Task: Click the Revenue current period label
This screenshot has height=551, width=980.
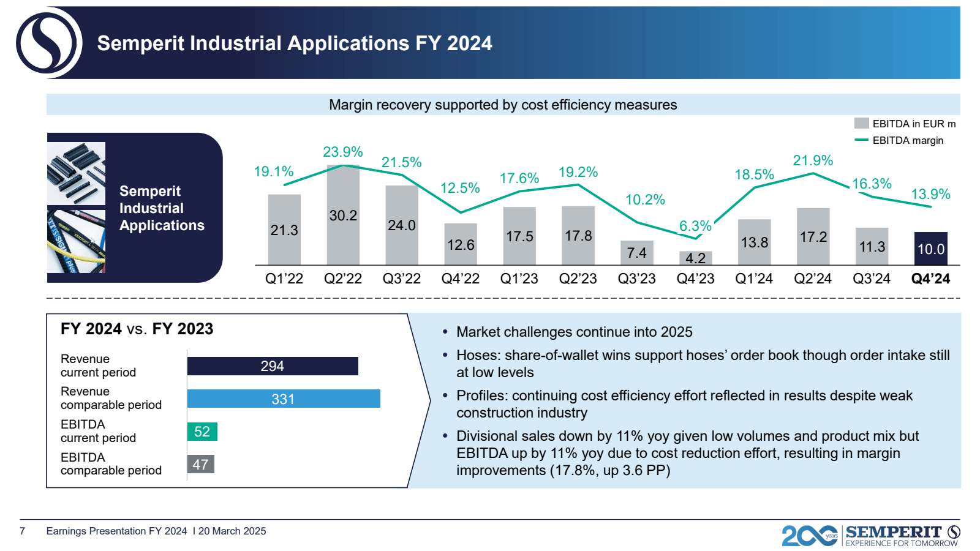Action: point(98,365)
